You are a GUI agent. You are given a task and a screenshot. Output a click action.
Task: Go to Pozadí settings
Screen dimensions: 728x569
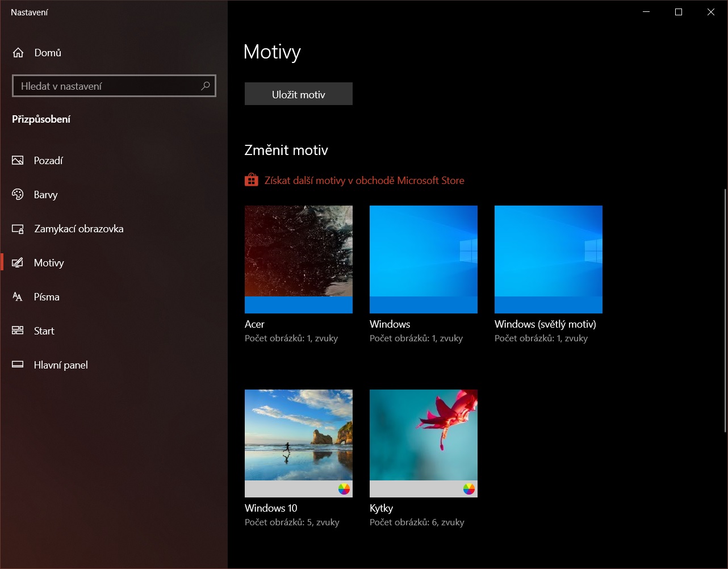(x=114, y=161)
